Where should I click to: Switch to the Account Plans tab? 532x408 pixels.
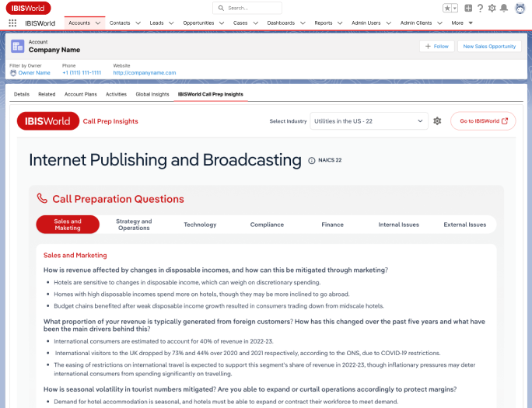tap(80, 94)
